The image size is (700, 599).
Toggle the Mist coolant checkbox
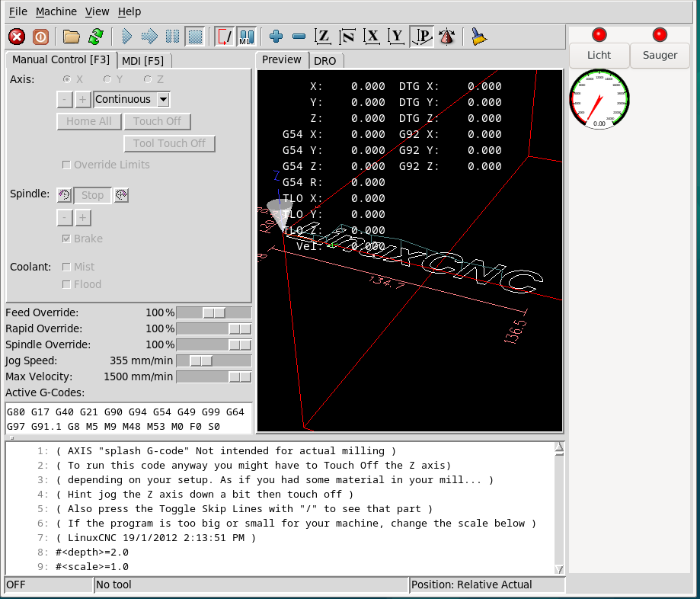[x=67, y=267]
